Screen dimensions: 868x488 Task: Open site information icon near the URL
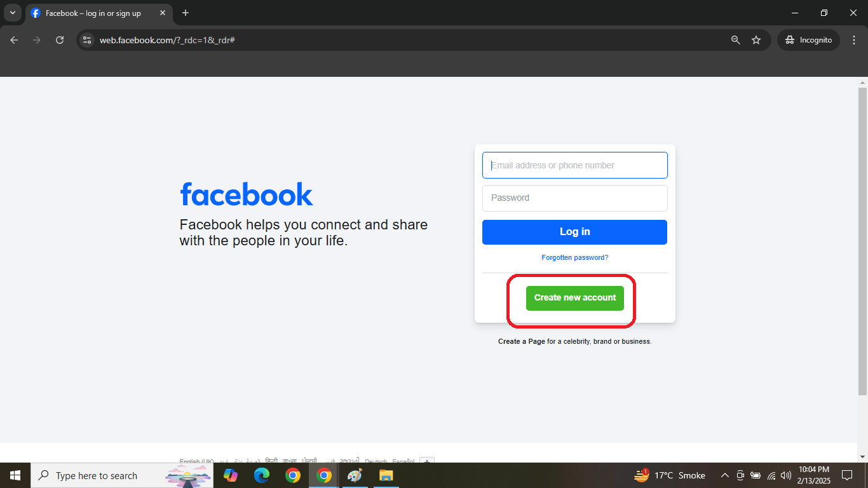coord(86,39)
